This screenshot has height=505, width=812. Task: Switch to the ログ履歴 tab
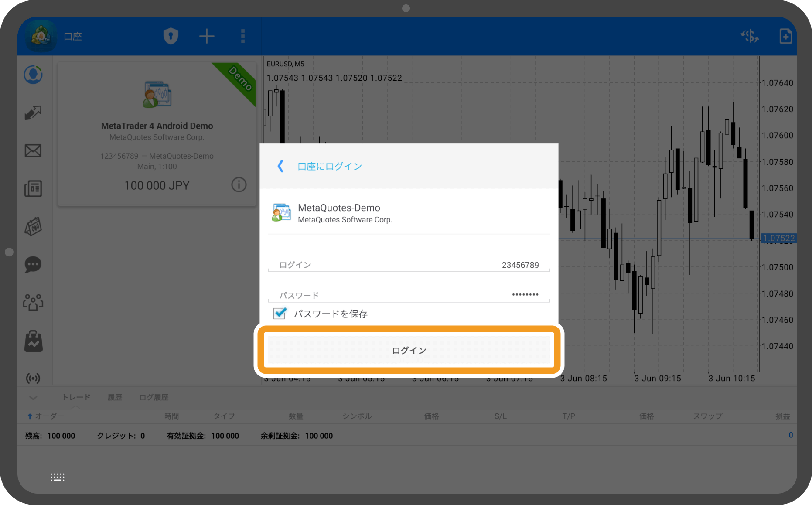(x=153, y=397)
